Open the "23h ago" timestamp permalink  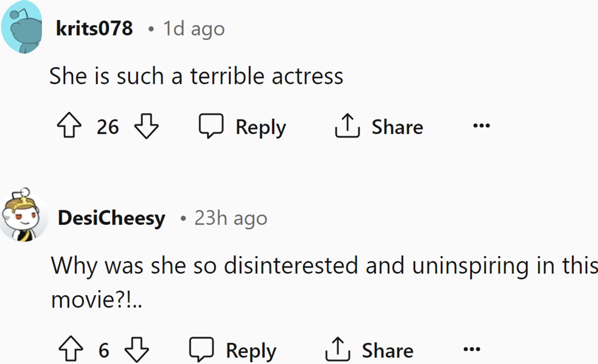coord(231,218)
